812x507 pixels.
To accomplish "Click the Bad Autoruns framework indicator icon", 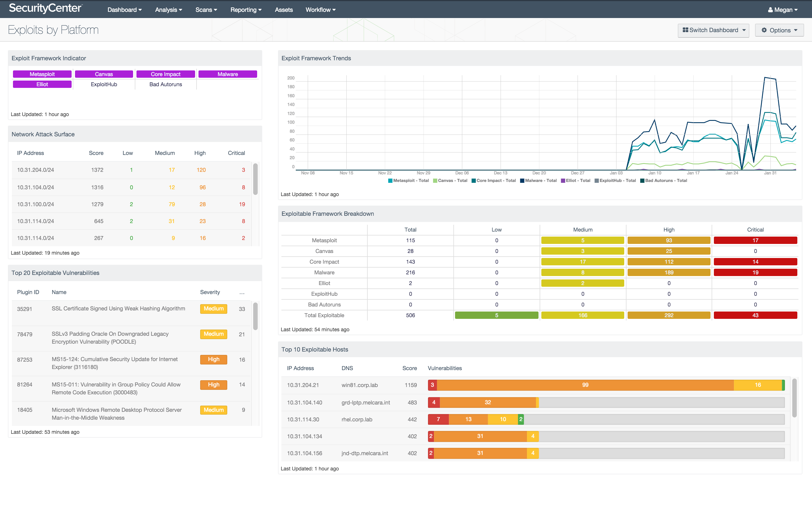I will click(166, 84).
